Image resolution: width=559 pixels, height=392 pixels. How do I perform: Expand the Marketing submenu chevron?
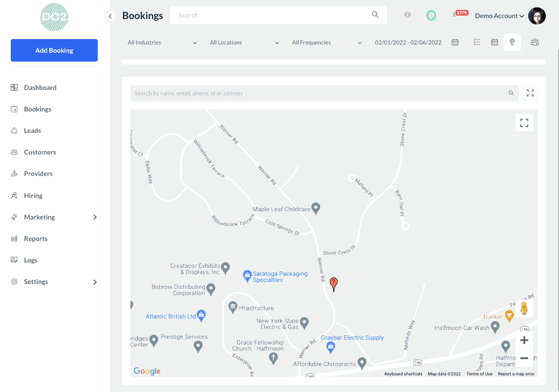click(x=95, y=217)
